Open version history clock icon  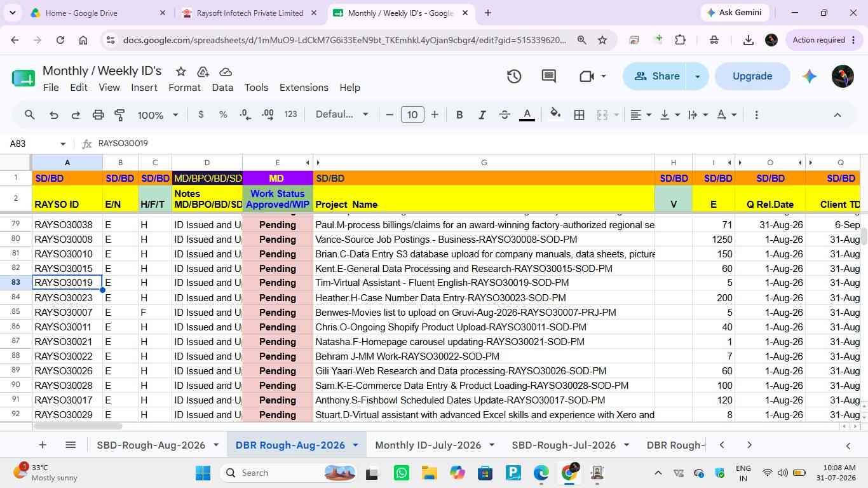click(514, 76)
